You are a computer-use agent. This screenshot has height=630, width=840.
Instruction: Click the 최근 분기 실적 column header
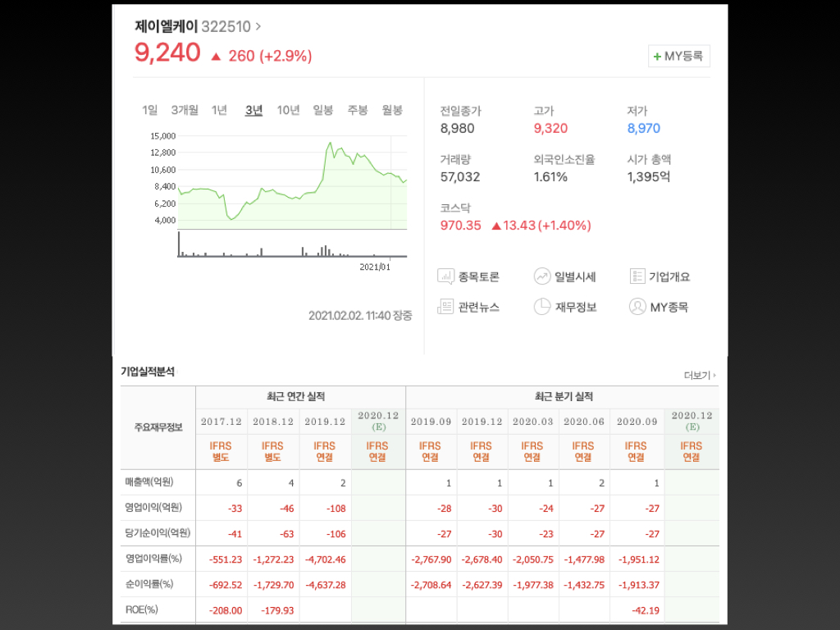pyautogui.click(x=564, y=397)
